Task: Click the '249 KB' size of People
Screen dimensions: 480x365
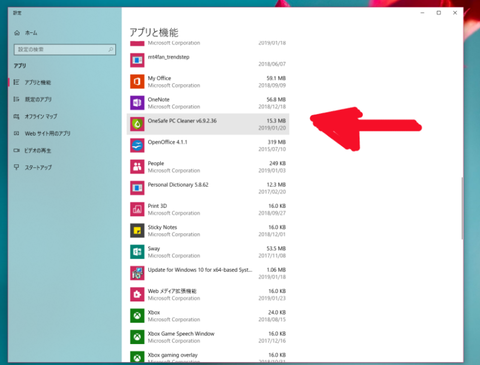Action: (x=277, y=163)
